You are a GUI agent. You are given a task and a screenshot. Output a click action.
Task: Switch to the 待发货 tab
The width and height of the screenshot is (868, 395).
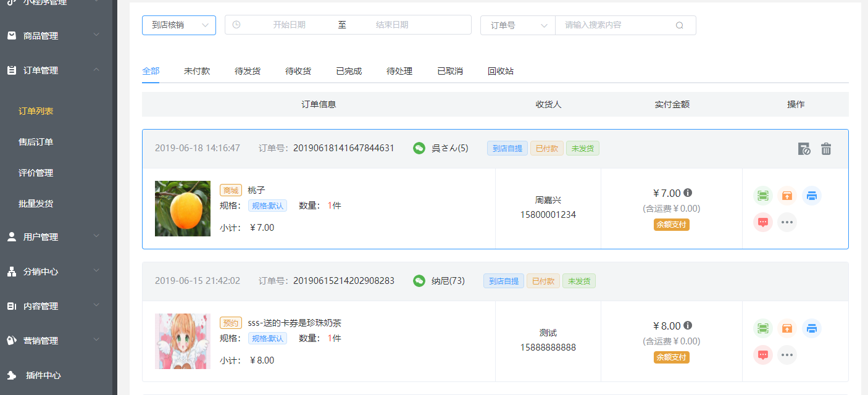(x=248, y=71)
